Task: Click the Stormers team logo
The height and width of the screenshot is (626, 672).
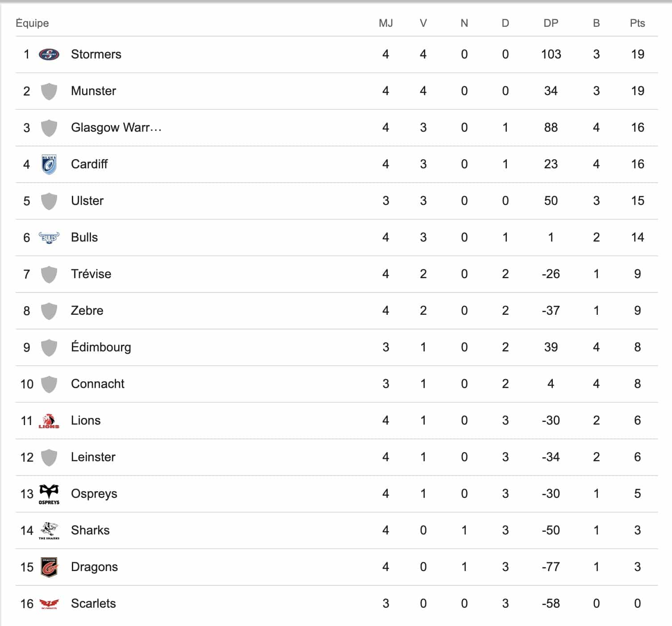Action: [49, 54]
